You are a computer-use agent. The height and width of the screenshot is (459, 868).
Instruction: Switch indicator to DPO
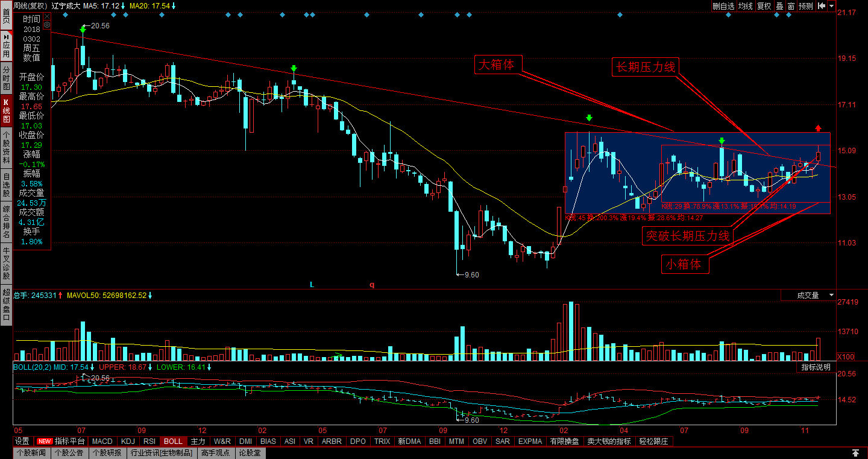pos(358,442)
